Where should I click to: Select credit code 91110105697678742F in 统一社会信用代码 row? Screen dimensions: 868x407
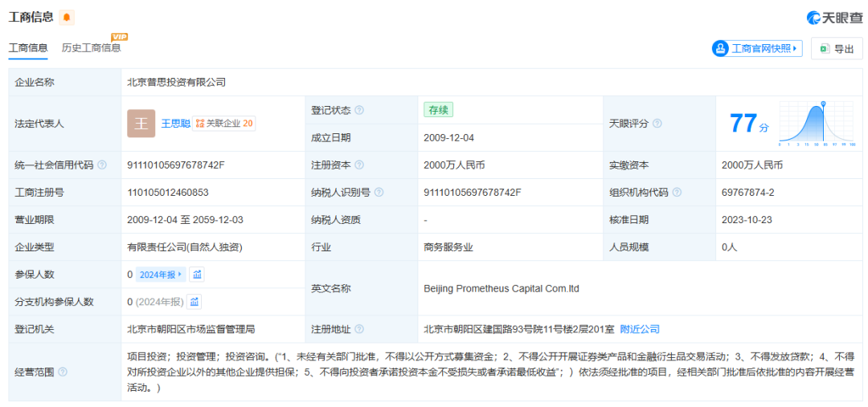[x=176, y=165]
